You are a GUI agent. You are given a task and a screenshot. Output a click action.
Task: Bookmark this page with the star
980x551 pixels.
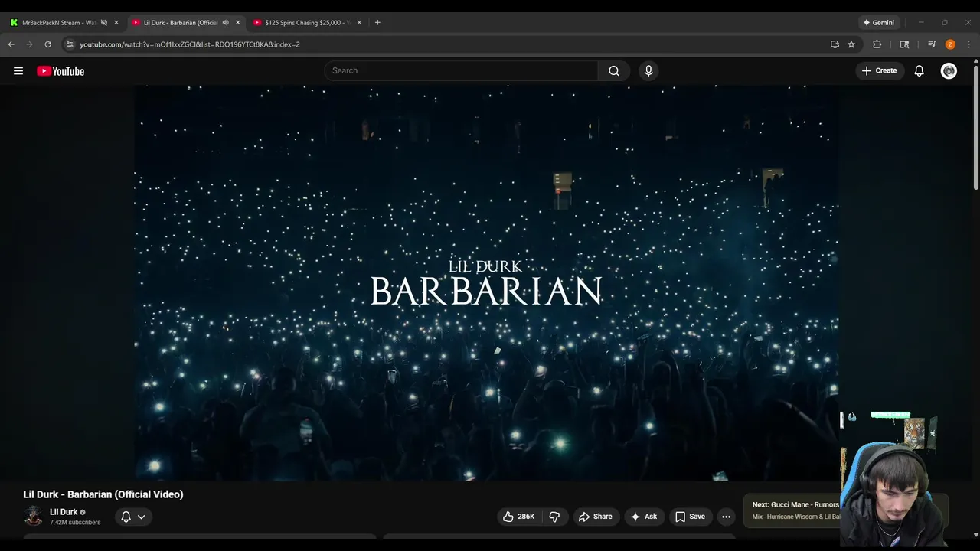(x=851, y=44)
